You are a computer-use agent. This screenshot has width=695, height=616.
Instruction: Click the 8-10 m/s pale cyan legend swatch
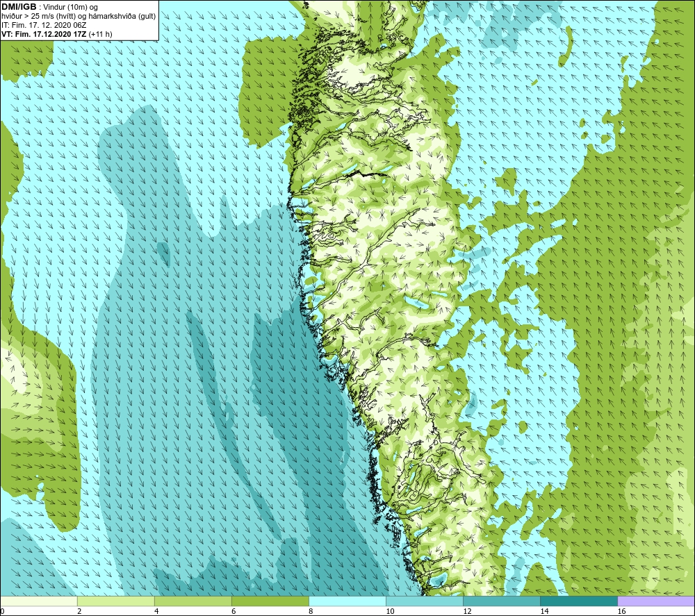(x=347, y=601)
